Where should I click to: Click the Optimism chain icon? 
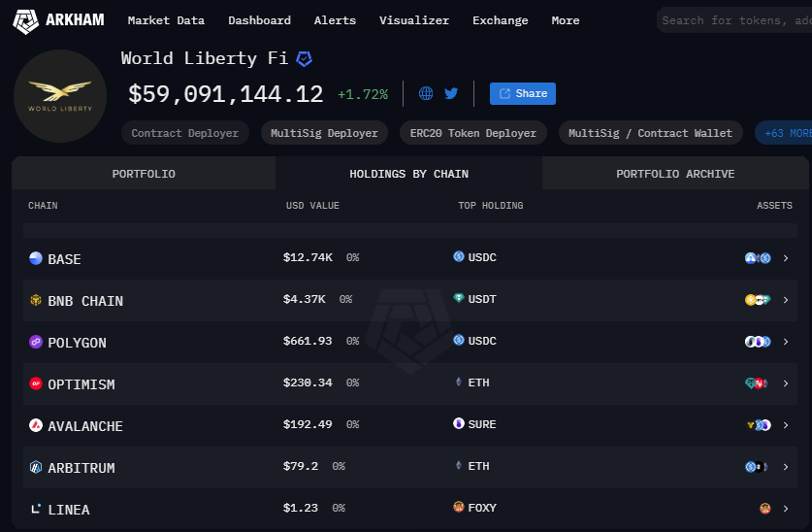point(36,384)
